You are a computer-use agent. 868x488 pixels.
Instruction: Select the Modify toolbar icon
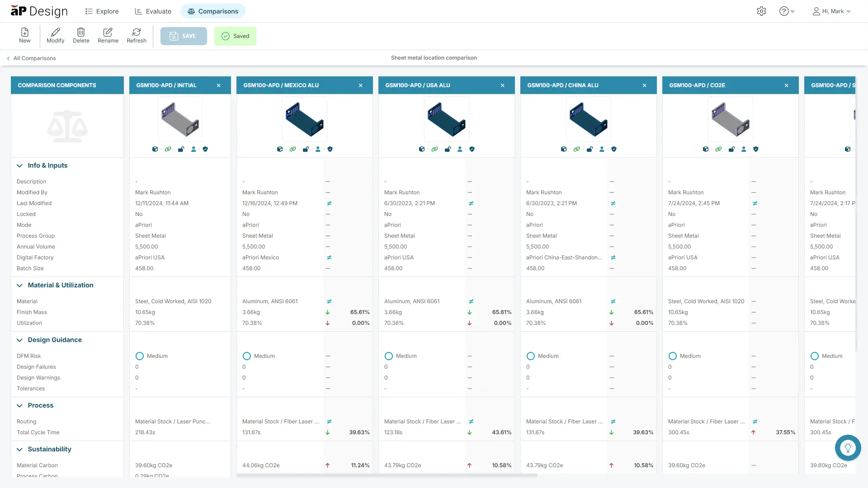click(x=55, y=36)
